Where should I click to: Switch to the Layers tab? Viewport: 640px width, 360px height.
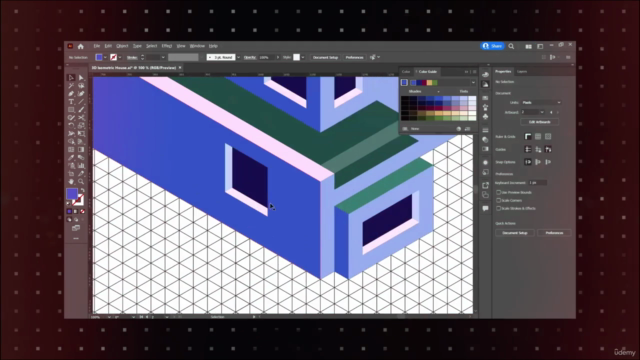click(x=522, y=71)
